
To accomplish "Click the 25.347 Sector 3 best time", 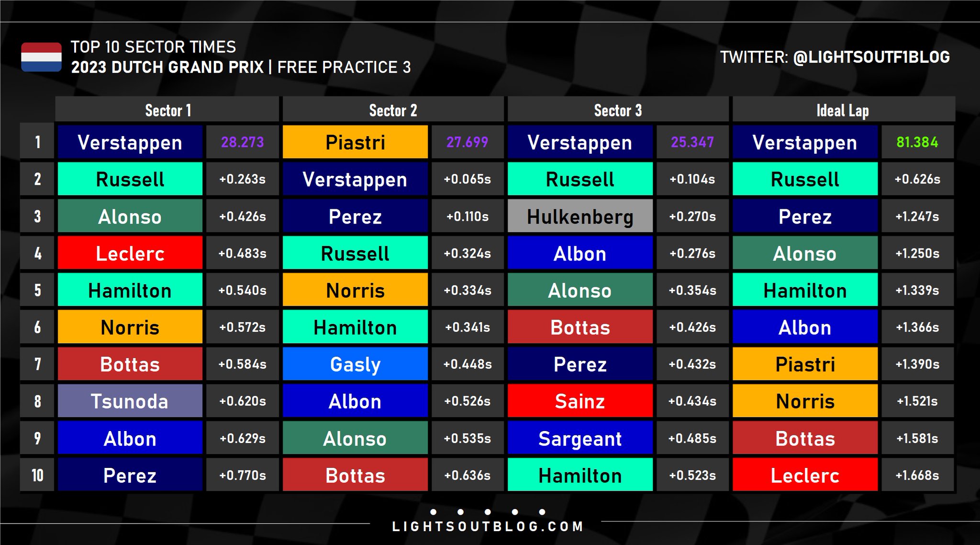I will (x=692, y=142).
